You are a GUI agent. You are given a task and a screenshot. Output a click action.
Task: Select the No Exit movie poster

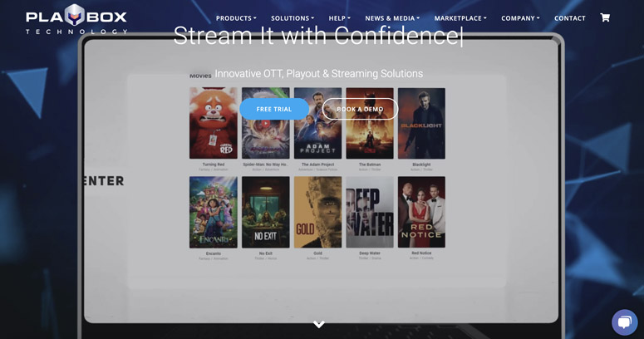[265, 212]
